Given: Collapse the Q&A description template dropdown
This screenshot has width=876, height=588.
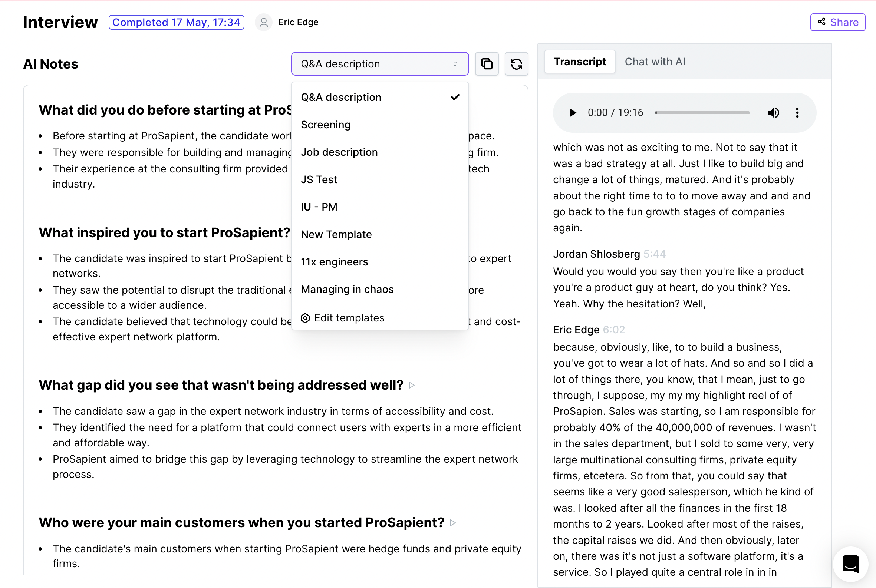Looking at the screenshot, I should [x=379, y=64].
